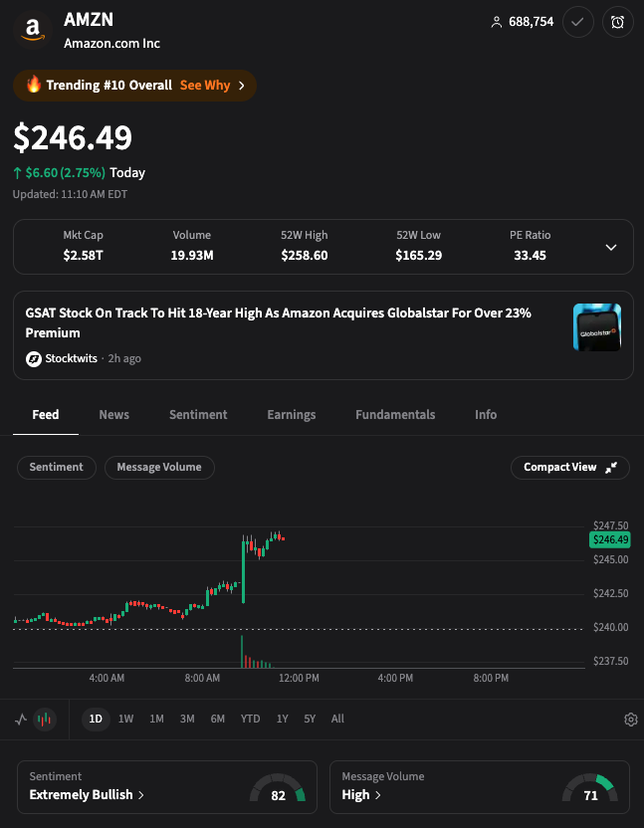Screen dimensions: 644x828
Task: Select the line chart type icon
Action: [21, 720]
